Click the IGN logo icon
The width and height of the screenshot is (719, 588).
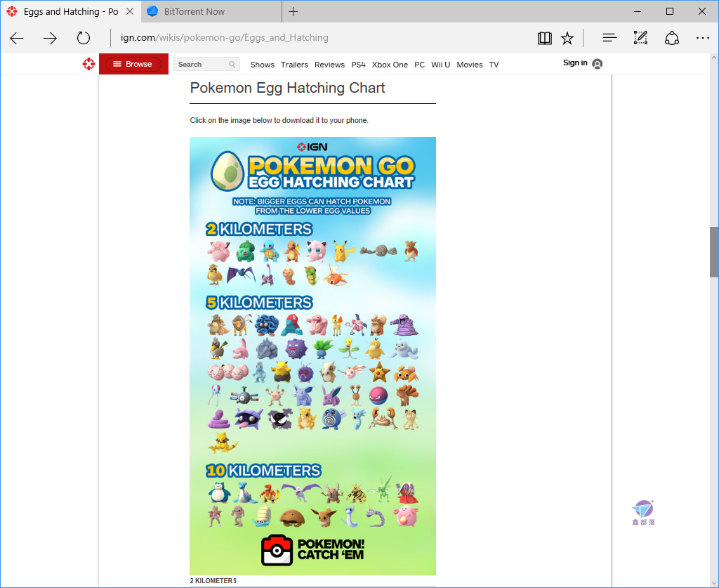(88, 64)
